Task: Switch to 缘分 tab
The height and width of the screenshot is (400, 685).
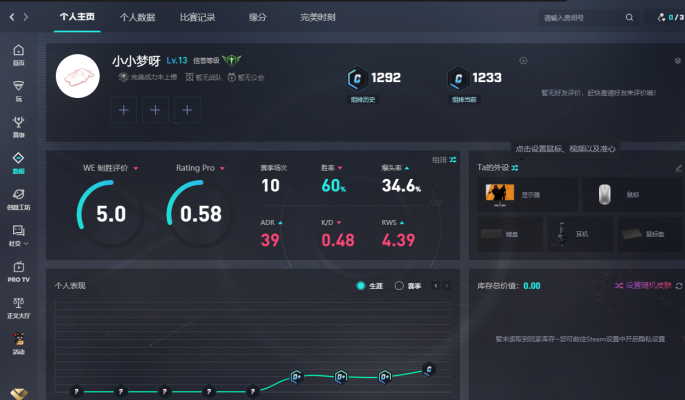Action: (x=257, y=17)
